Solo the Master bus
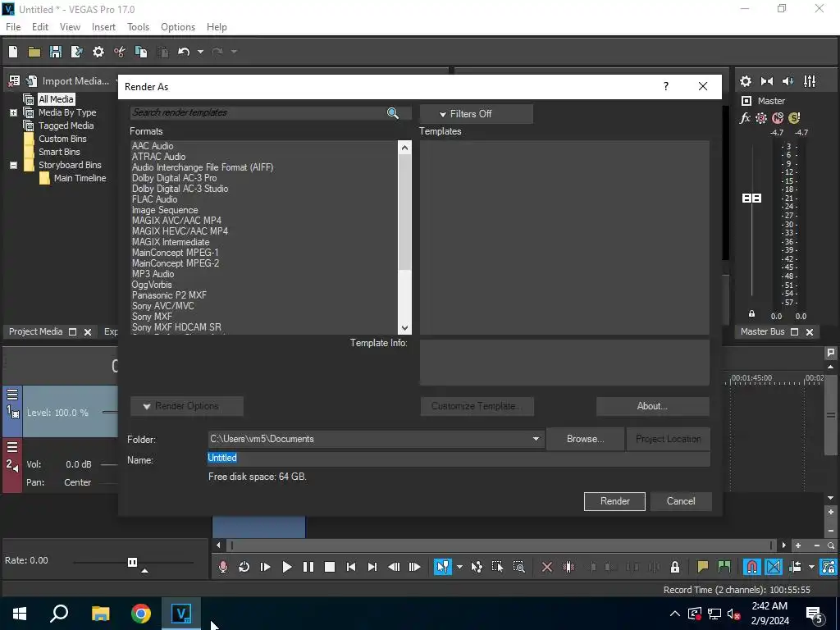Screen dimensions: 840x630 (x=794, y=118)
